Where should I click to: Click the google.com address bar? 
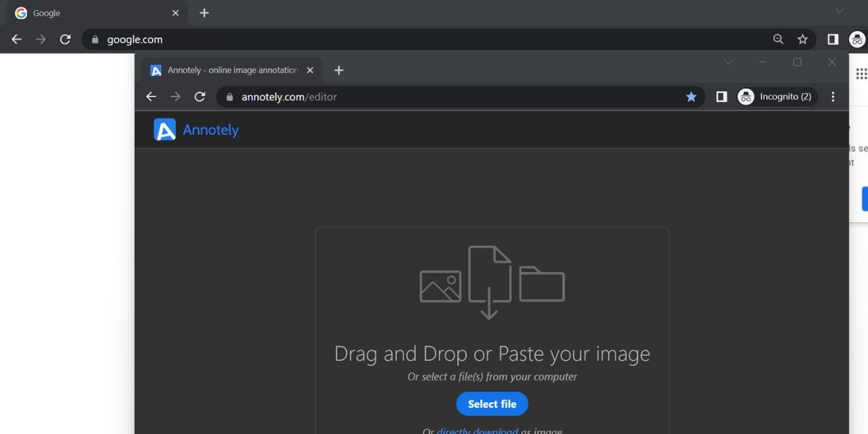point(434,40)
